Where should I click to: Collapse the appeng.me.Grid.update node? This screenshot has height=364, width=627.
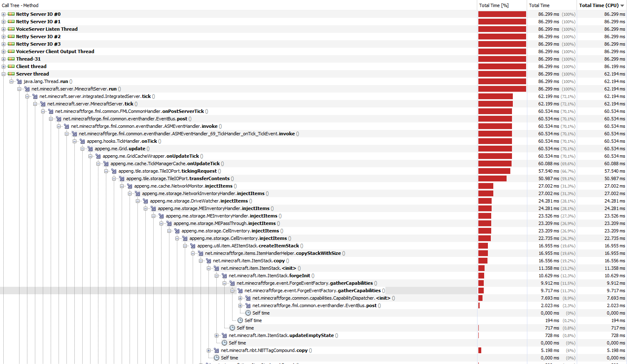82,149
